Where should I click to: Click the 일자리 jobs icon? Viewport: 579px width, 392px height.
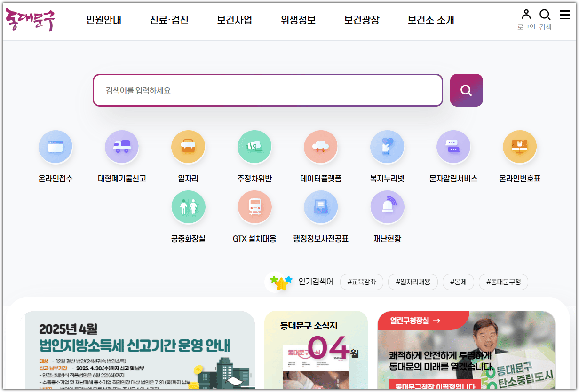pyautogui.click(x=188, y=147)
